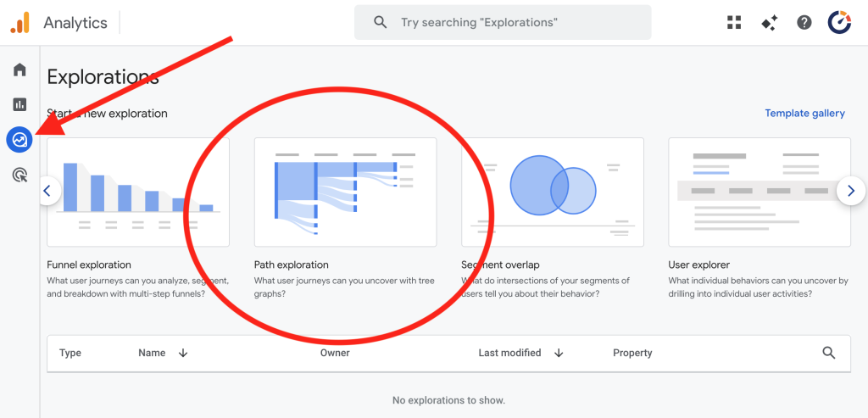Show more templates with right chevron

[851, 191]
